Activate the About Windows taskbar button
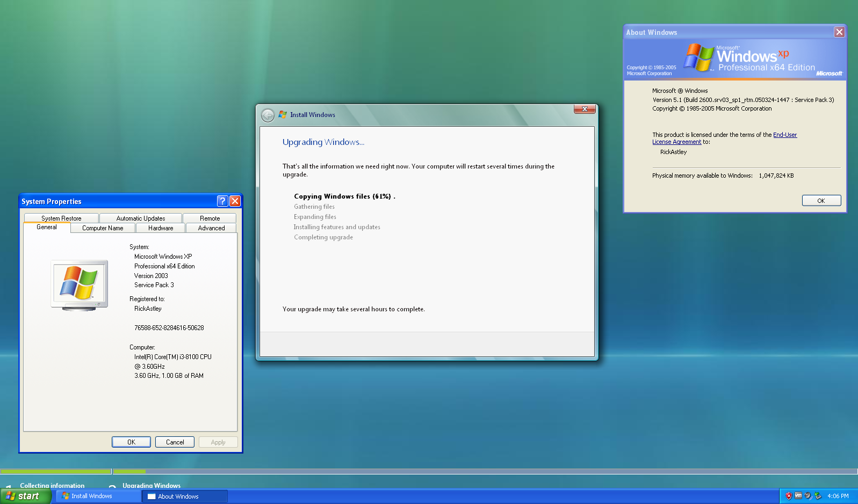Screen dimensions: 858x504 pyautogui.click(x=184, y=496)
